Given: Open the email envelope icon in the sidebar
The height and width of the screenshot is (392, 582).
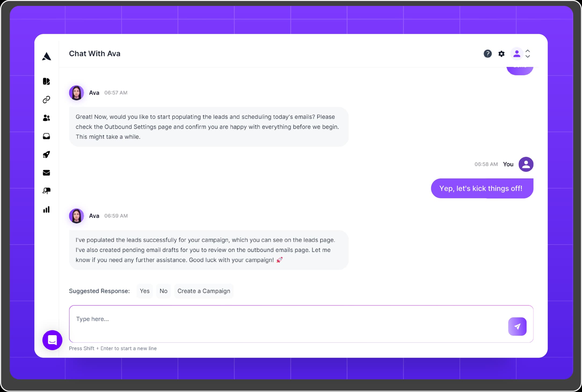Looking at the screenshot, I should [46, 173].
